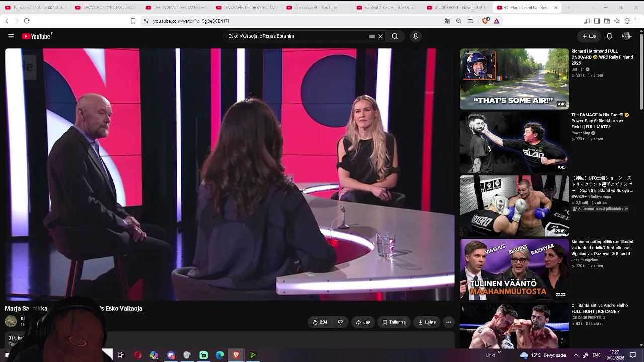
Task: Open the Brave VPN shield icon
Action: (x=627, y=21)
